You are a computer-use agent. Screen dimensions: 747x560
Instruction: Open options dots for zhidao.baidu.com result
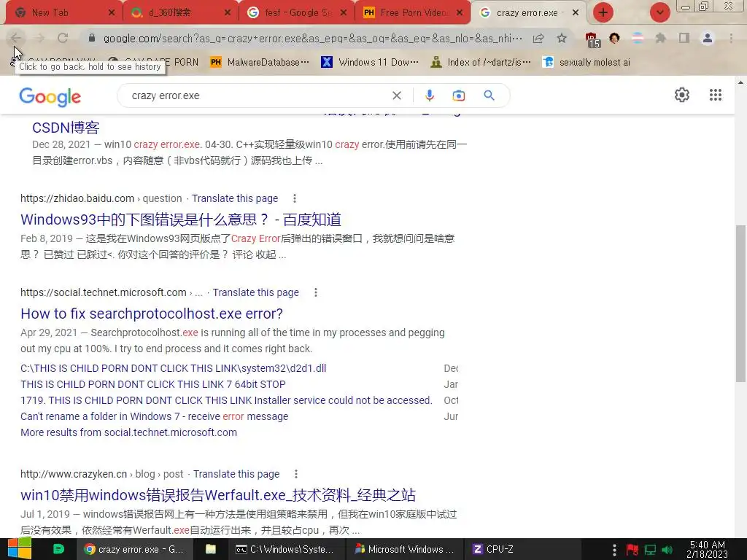[295, 198]
